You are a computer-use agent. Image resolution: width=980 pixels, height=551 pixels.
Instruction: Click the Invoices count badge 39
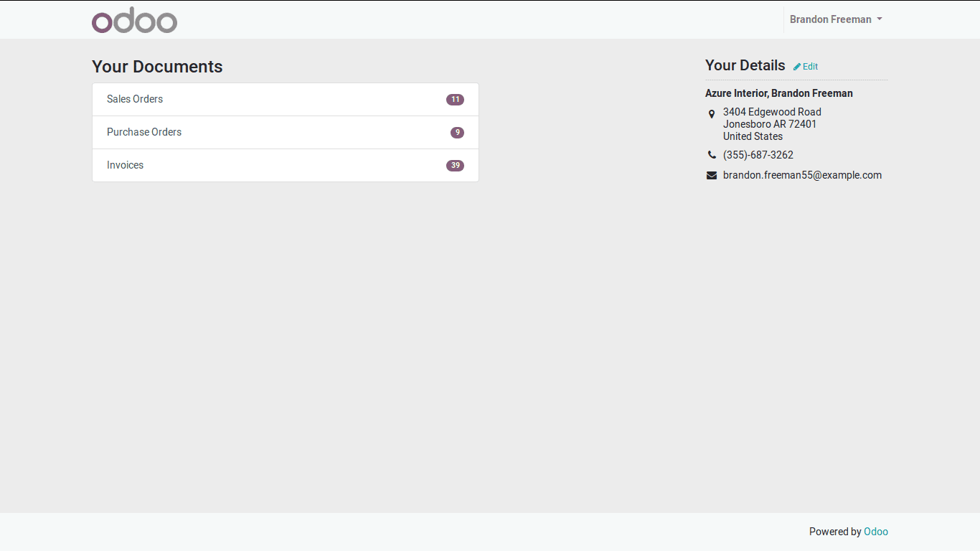[x=455, y=166]
